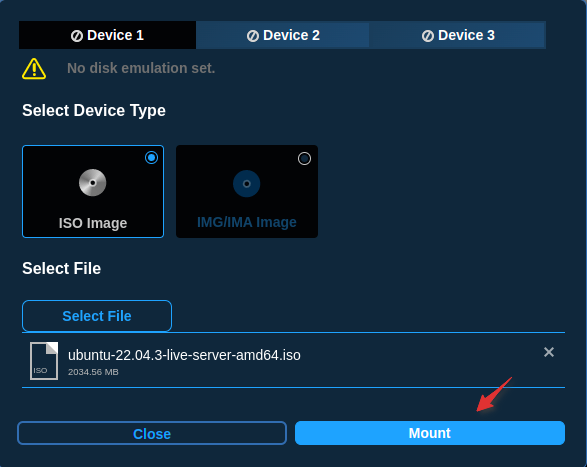Click the IMG/IMA Image label
This screenshot has width=587, height=467.
(247, 222)
